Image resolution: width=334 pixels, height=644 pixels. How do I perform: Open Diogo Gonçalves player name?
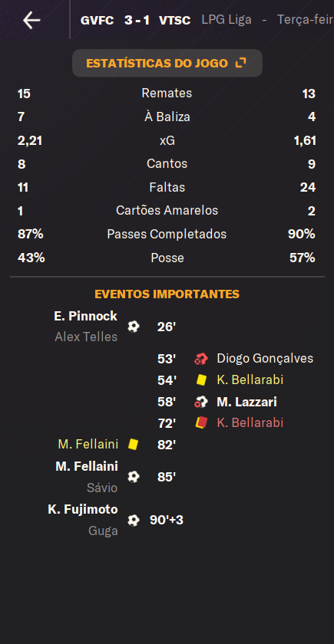pyautogui.click(x=265, y=359)
